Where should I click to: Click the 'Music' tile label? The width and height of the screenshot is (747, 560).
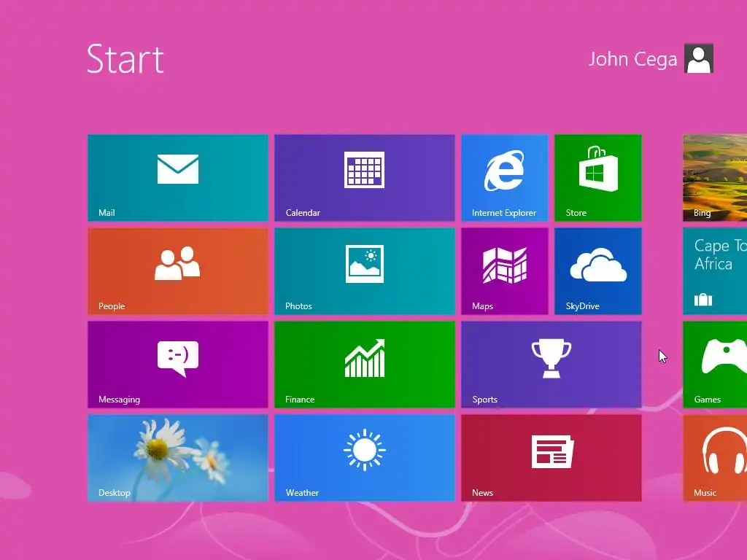click(705, 493)
